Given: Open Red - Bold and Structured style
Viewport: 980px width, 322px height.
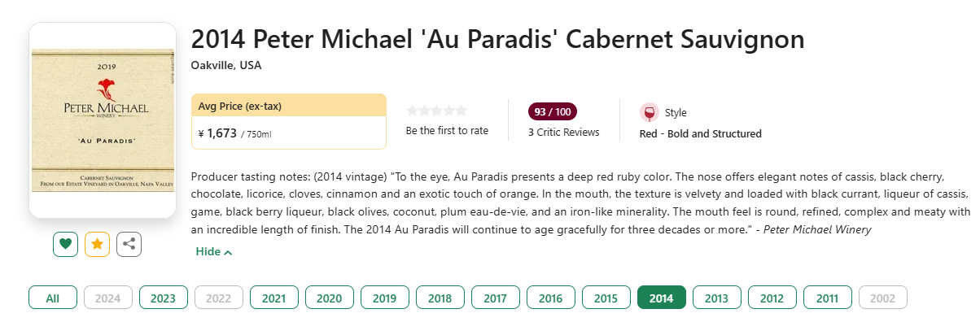Looking at the screenshot, I should coord(701,134).
